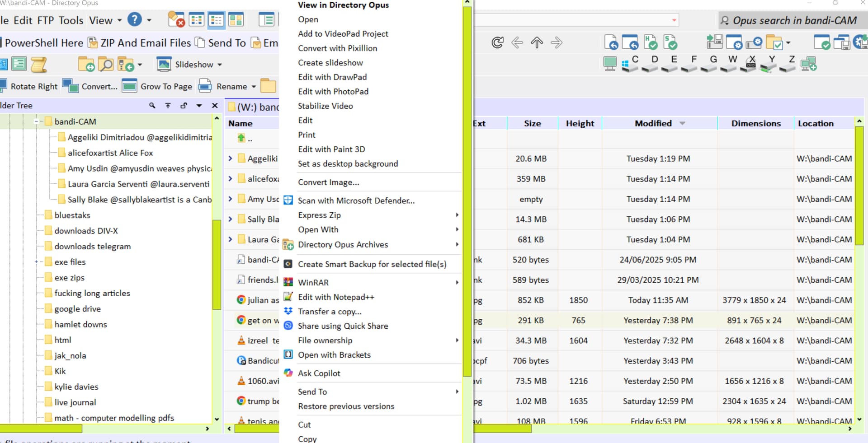Open the X DVD drive icon
Screen dimensions: 868x443
[749, 64]
